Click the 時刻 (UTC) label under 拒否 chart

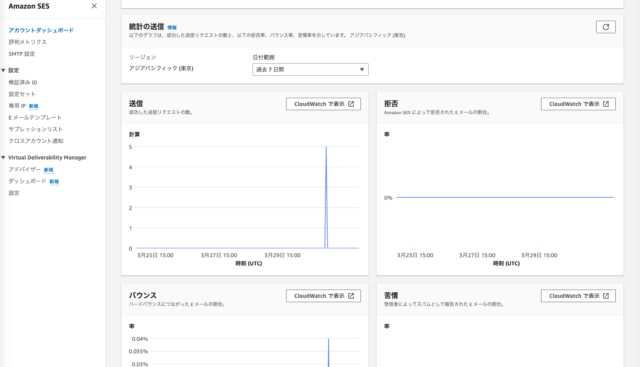506,264
